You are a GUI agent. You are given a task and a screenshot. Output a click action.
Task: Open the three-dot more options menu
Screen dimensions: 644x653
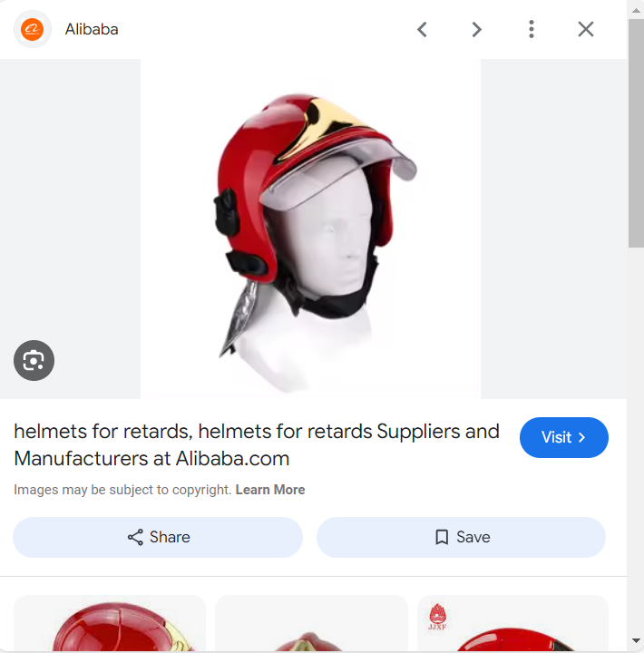click(x=532, y=29)
